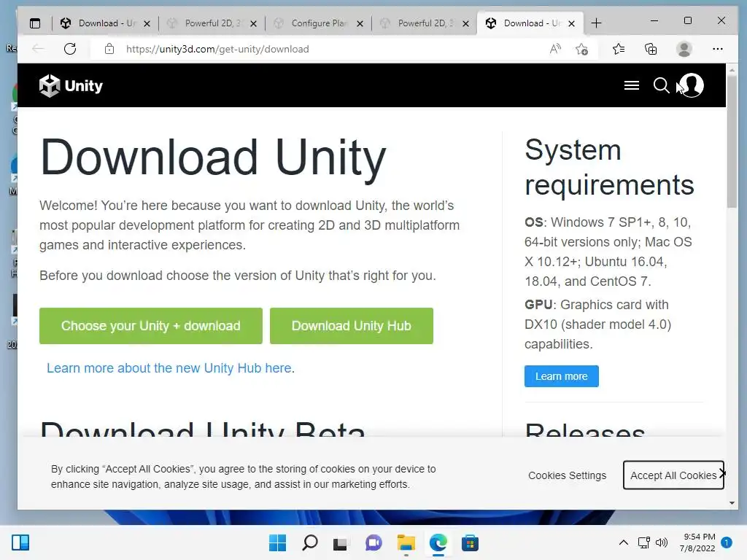Image resolution: width=747 pixels, height=560 pixels.
Task: Open the Windows Start menu
Action: tap(277, 542)
